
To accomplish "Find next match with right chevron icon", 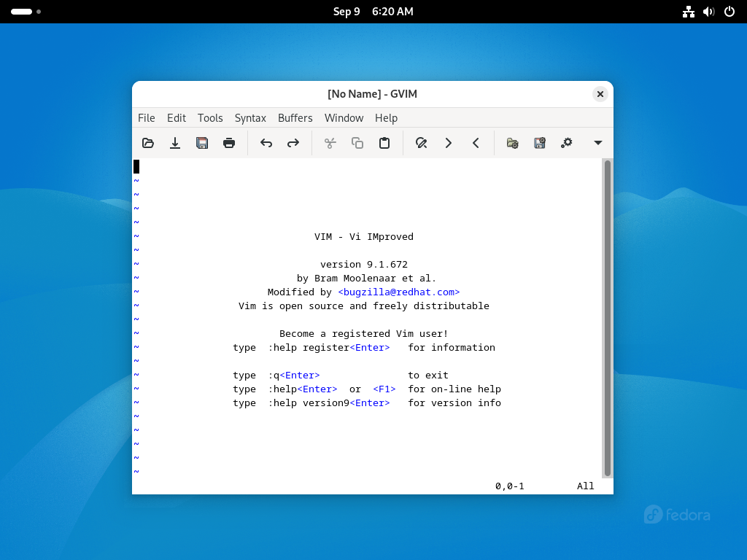I will [x=449, y=143].
